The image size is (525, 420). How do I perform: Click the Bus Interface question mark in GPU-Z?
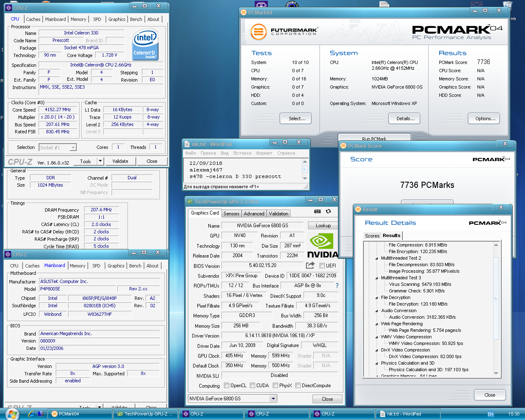[x=337, y=285]
